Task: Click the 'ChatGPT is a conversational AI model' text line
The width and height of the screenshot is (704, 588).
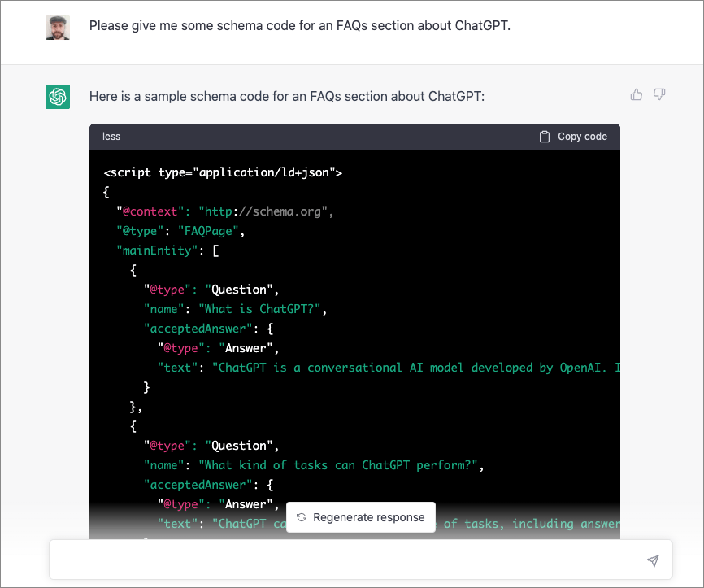Action: [x=389, y=368]
